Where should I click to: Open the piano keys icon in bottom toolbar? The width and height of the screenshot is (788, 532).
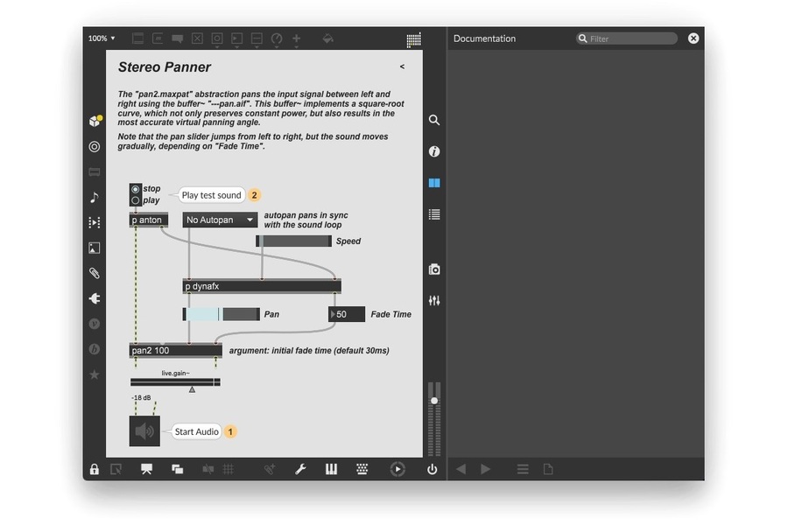tap(331, 469)
